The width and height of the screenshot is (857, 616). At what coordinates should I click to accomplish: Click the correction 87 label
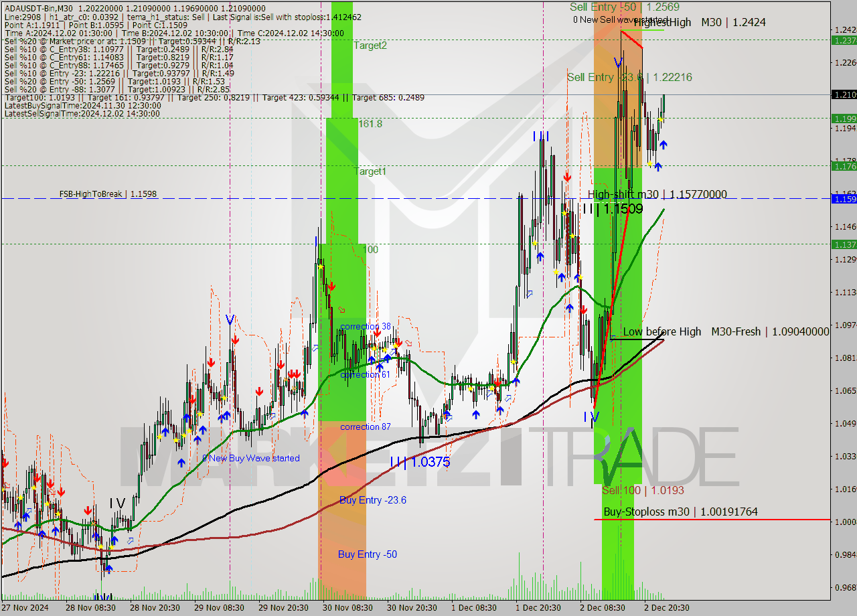point(366,427)
